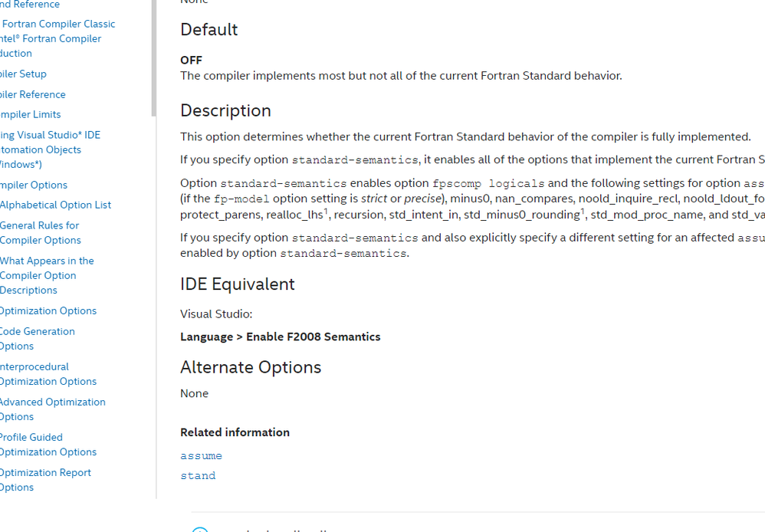This screenshot has height=532, width=765.
Task: Open the Compiler Limits sidebar link
Action: coord(30,114)
